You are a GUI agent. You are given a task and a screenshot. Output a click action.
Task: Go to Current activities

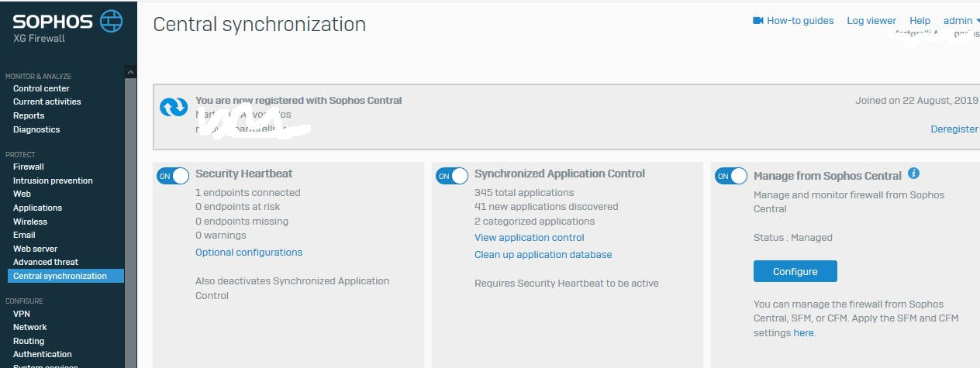[x=47, y=101]
